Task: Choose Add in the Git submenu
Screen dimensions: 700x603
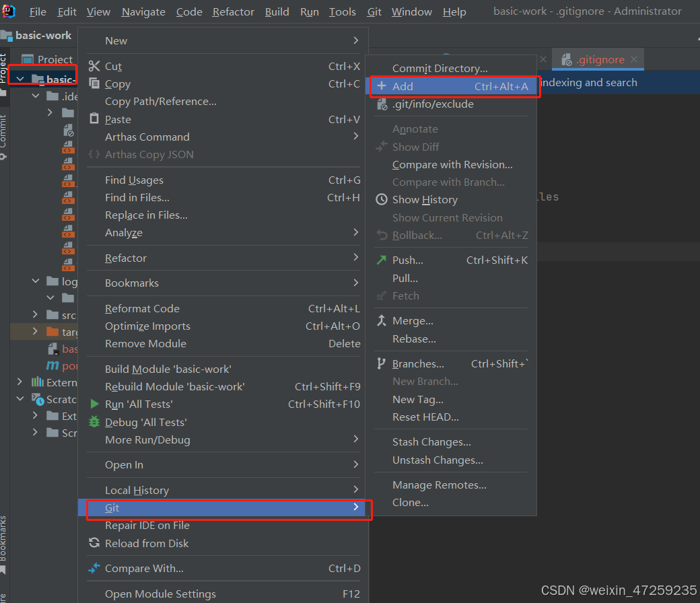Action: 452,87
